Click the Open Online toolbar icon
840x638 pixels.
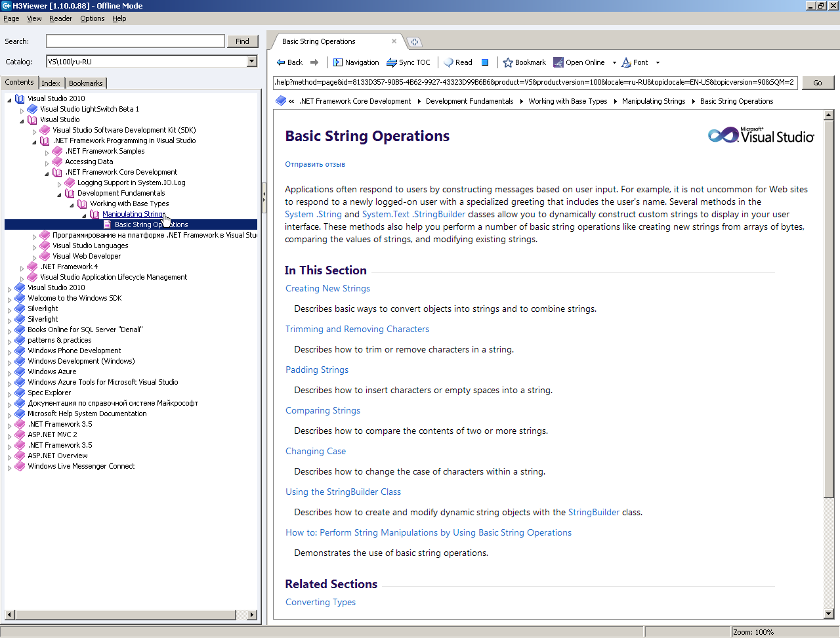tap(558, 62)
